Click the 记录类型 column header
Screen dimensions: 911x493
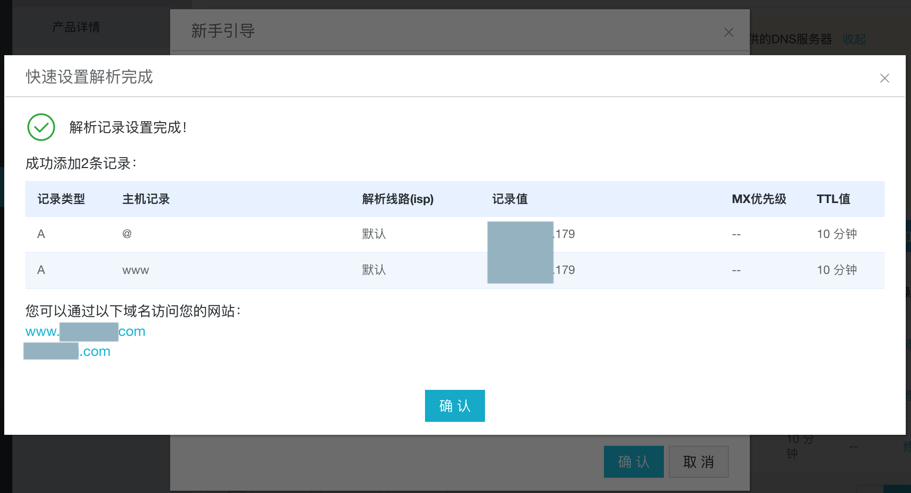(x=61, y=199)
